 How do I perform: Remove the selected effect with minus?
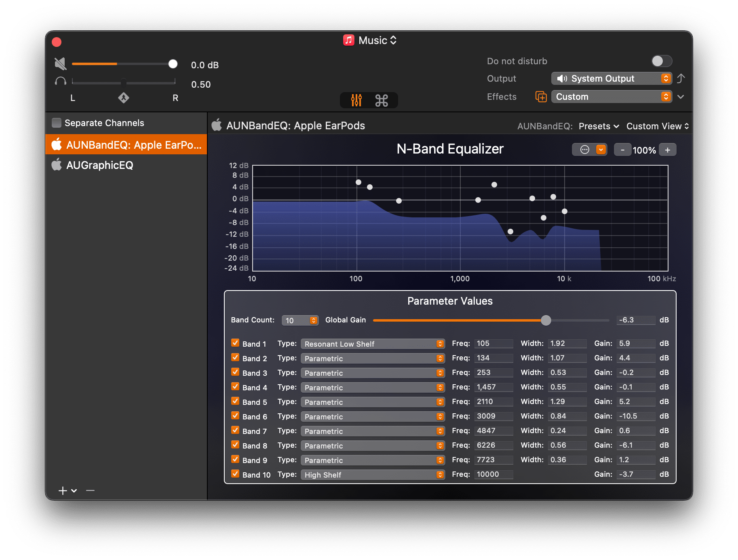(90, 491)
